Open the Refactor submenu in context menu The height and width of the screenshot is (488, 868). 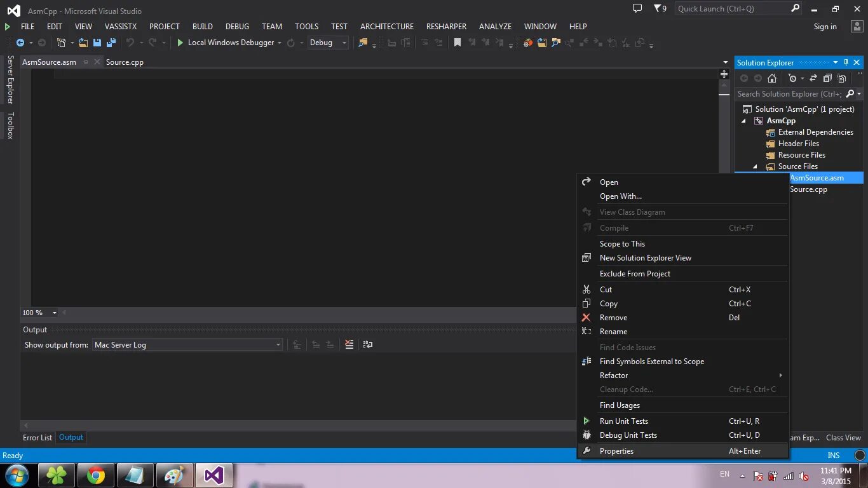683,376
